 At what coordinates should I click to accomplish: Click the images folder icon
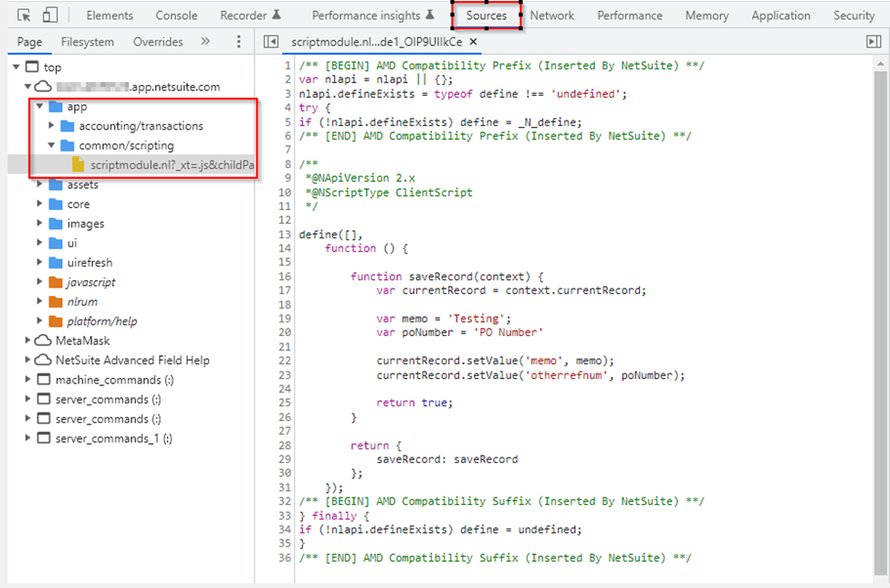point(56,223)
